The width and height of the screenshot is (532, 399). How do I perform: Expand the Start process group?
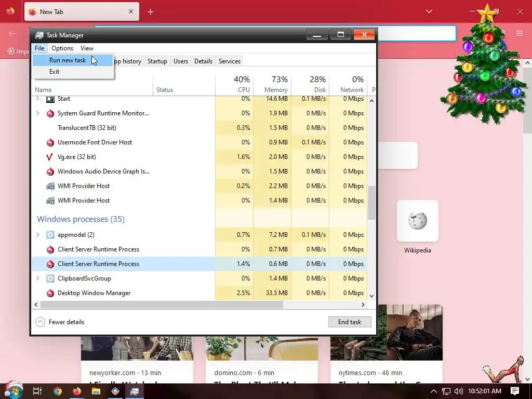(x=37, y=99)
